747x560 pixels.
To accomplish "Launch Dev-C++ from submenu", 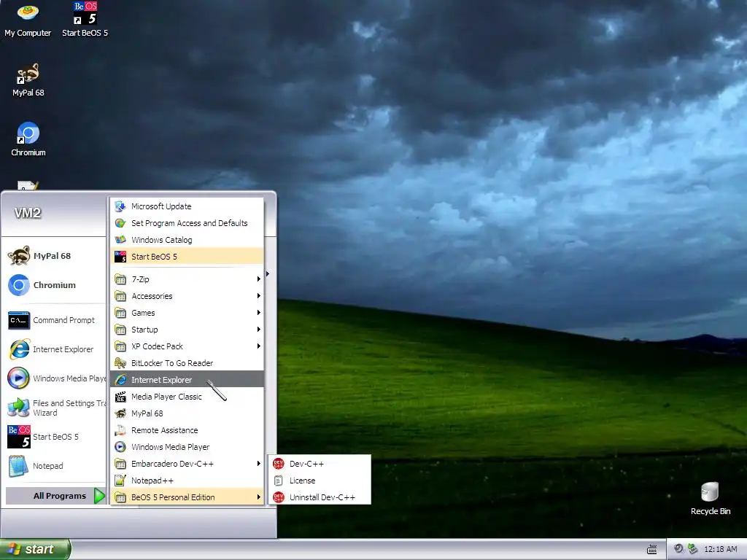I will [x=320, y=463].
